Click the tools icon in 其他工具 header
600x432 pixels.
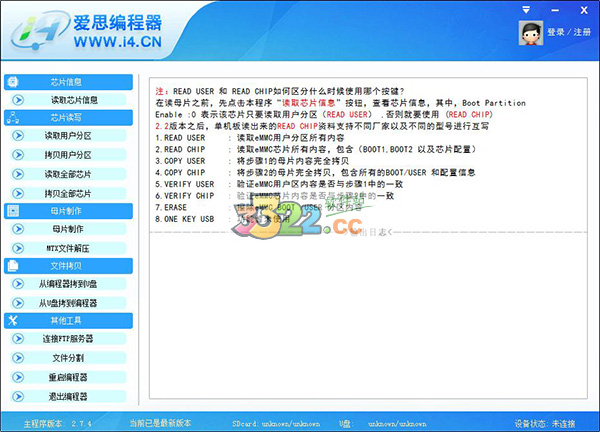click(x=13, y=320)
